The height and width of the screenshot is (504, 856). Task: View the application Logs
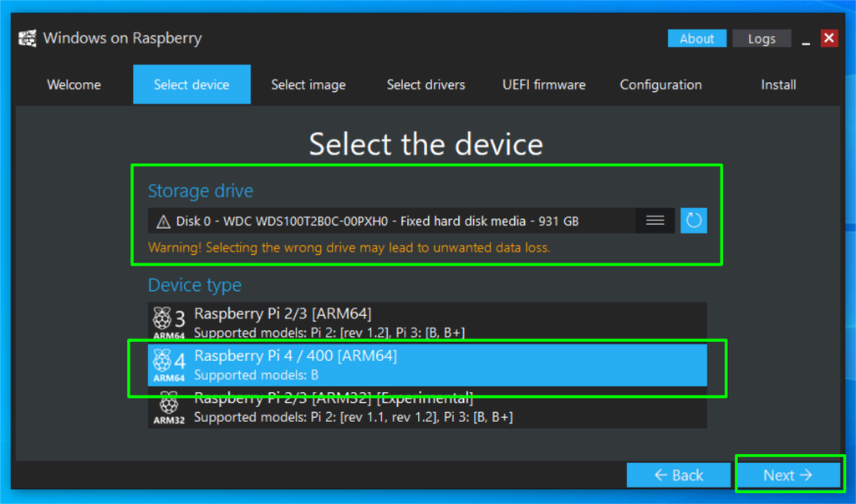pos(761,38)
